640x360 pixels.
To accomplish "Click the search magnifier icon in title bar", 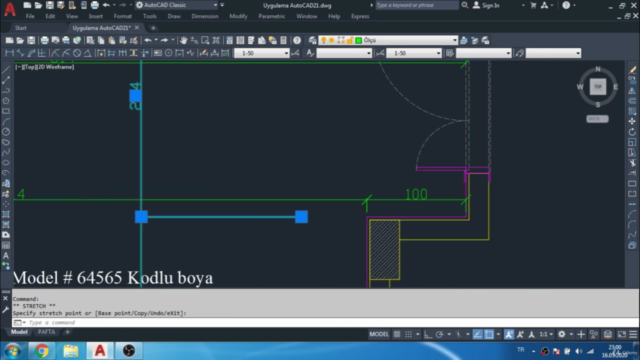I will (x=465, y=5).
